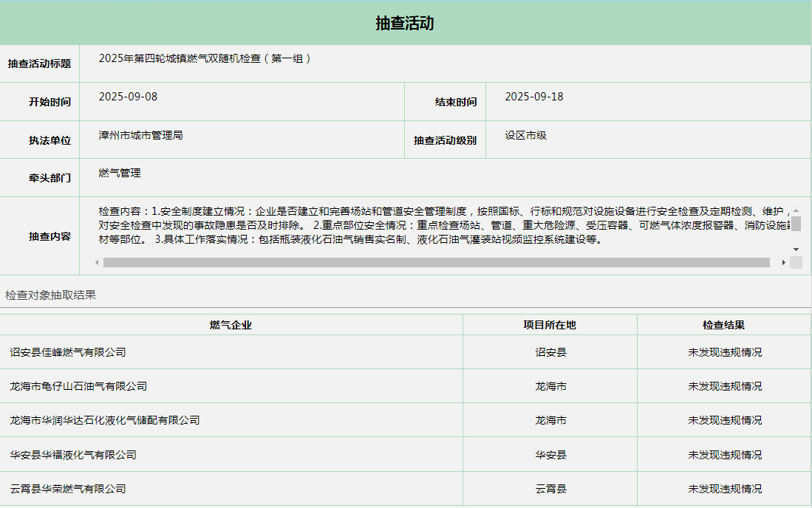Viewport: 812px width, 508px height.
Task: Open 龙海市龟仔山石油气有限公司 company entry
Action: click(x=78, y=386)
